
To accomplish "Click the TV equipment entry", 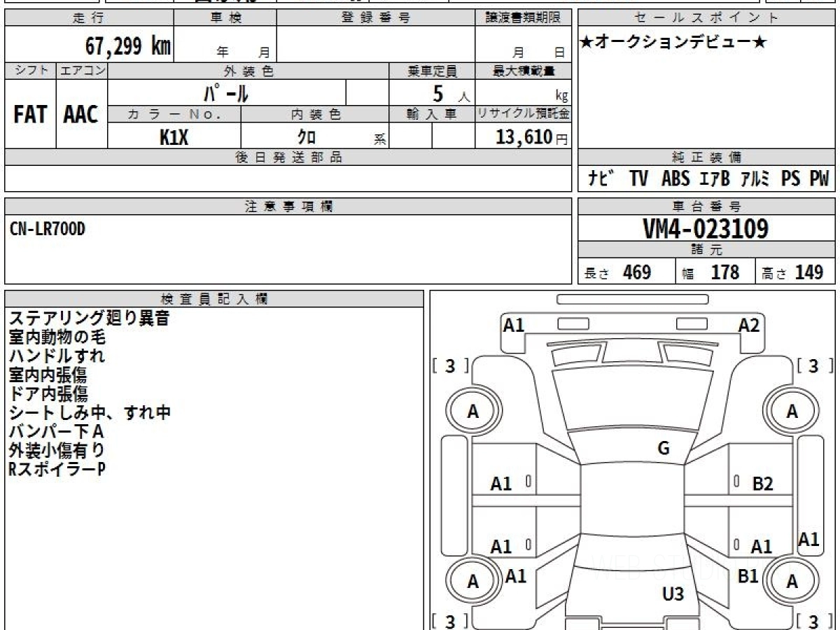I will click(638, 179).
